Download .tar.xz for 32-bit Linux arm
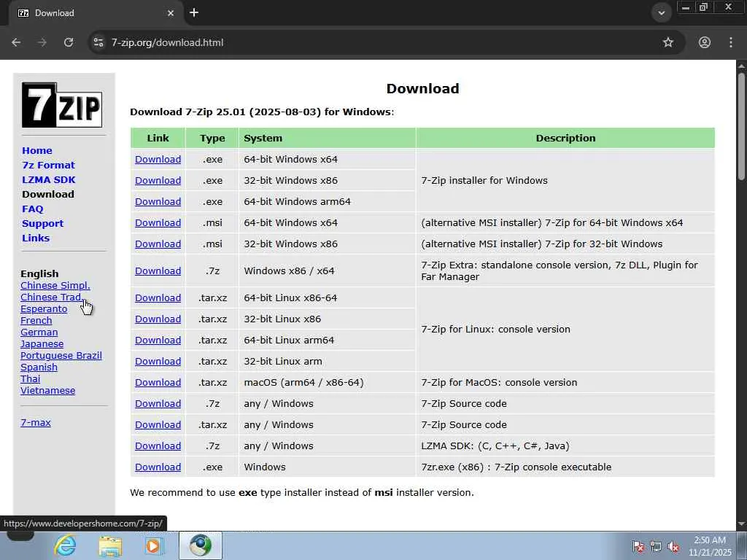 click(158, 362)
